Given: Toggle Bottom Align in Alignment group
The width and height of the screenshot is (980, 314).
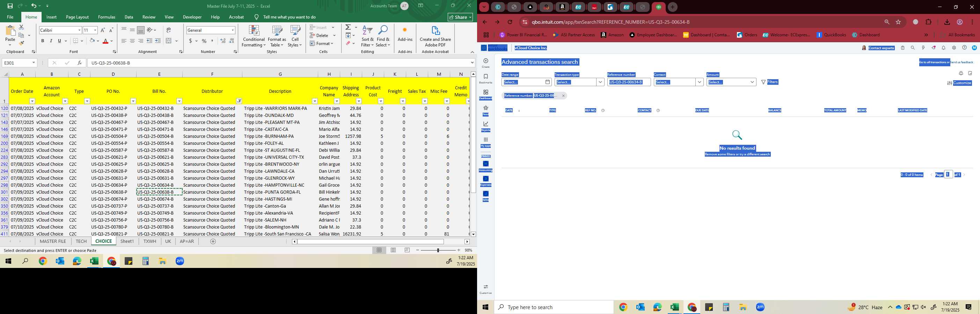Looking at the screenshot, I should [x=141, y=30].
